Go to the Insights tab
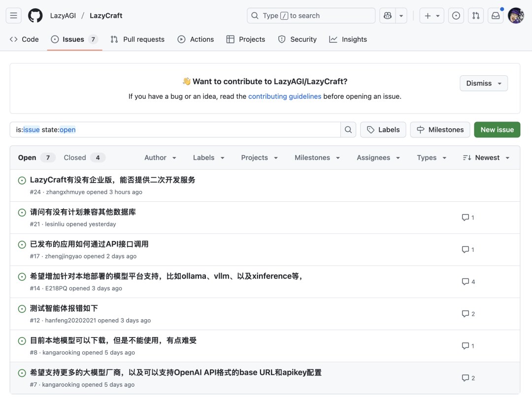 [x=348, y=39]
